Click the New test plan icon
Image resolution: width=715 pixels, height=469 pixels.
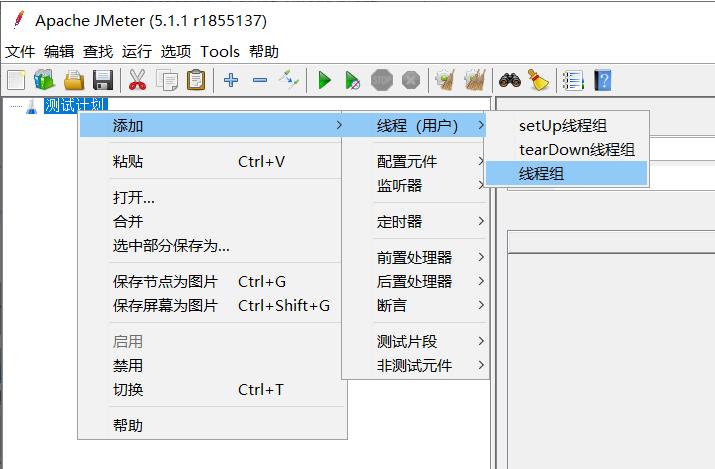coord(16,81)
